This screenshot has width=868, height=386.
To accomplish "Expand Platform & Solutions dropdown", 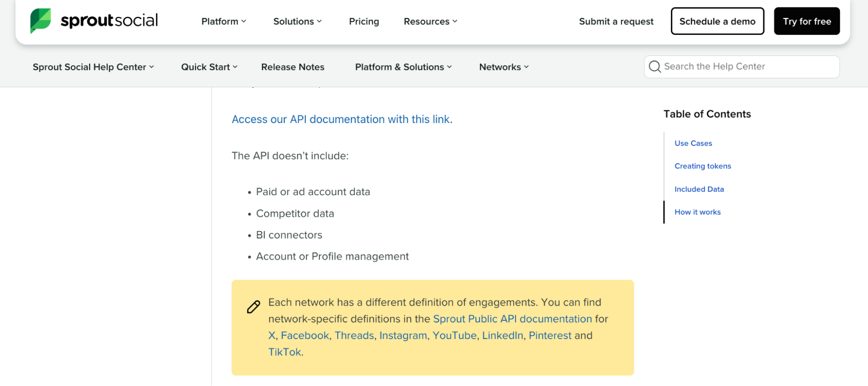I will [x=403, y=67].
